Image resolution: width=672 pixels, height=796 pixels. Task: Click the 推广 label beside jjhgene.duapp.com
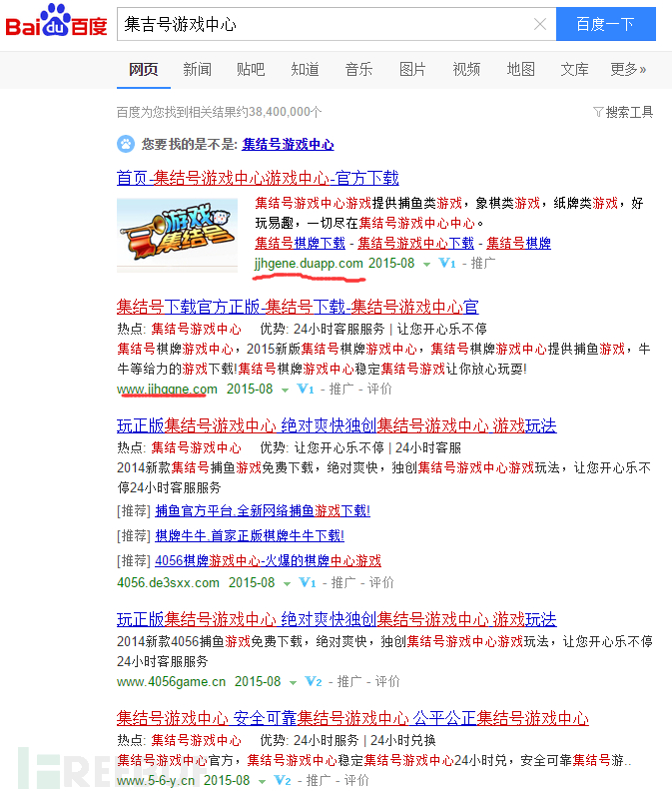coord(483,264)
